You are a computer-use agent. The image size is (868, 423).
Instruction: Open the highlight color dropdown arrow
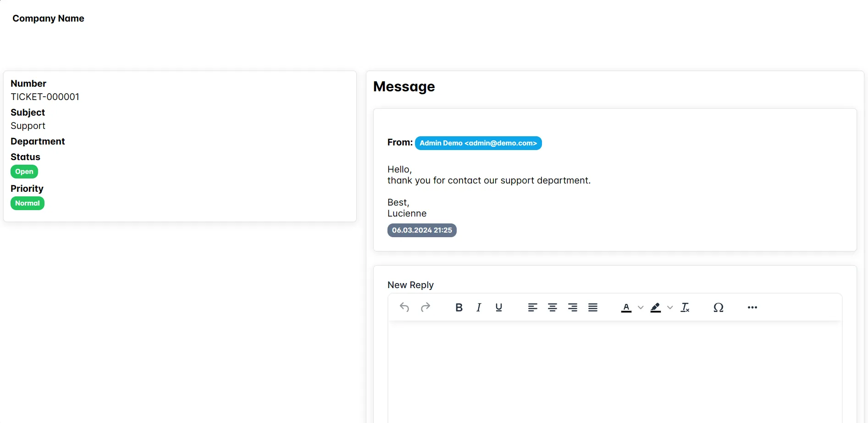coord(670,307)
